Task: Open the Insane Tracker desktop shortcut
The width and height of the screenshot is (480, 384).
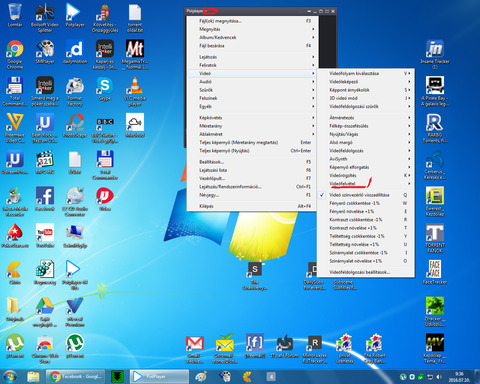Action: [x=435, y=54]
